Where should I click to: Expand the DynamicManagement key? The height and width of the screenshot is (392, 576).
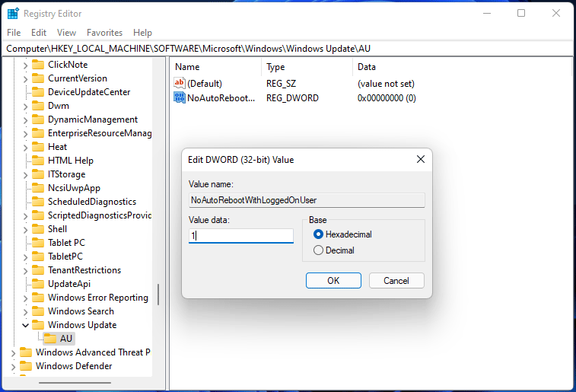[x=25, y=120]
